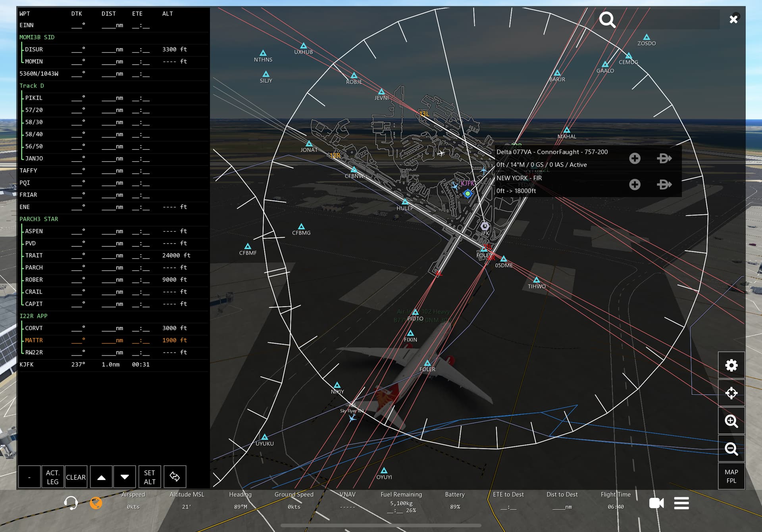Select the MOMI3B SID procedure header
This screenshot has width=762, height=532.
(37, 37)
